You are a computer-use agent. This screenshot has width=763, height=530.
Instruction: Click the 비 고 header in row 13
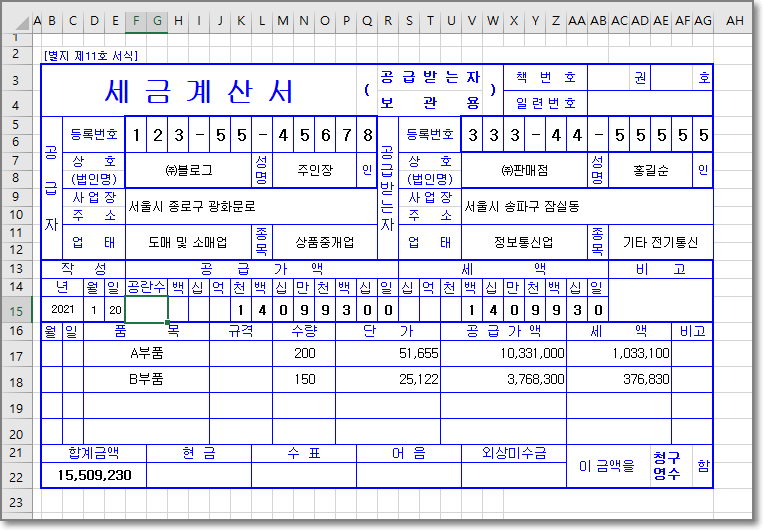point(661,269)
